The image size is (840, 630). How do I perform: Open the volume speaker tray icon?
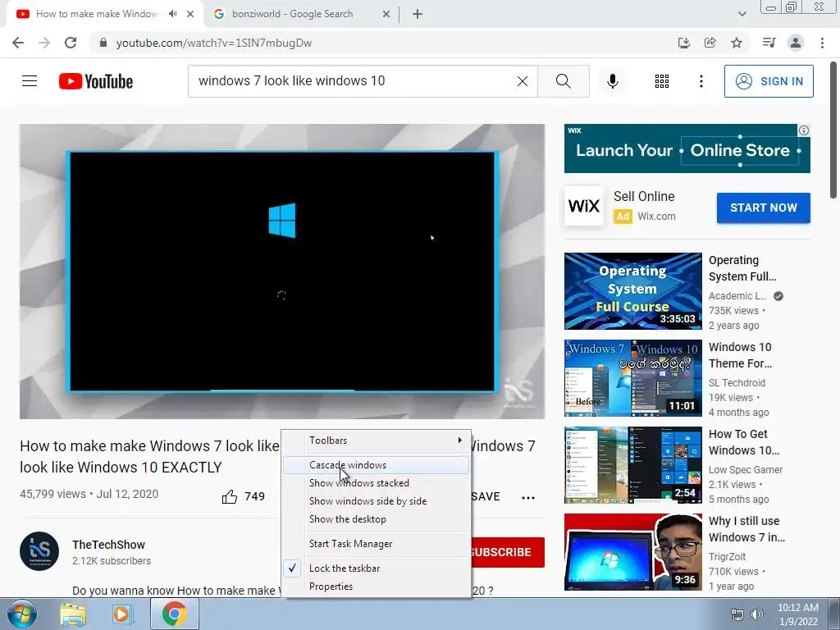(756, 614)
